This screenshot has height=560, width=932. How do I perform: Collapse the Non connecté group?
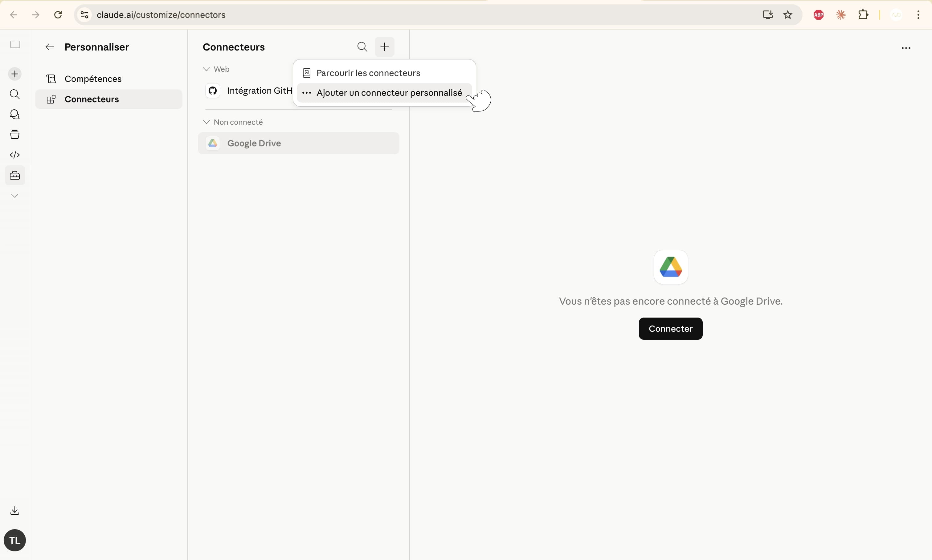(x=232, y=122)
